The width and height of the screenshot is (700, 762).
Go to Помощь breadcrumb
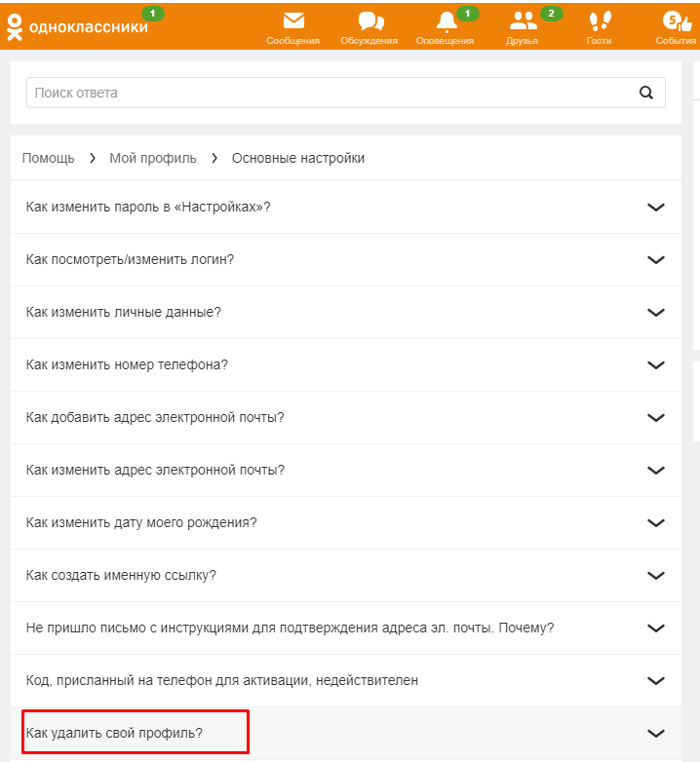coord(48,159)
